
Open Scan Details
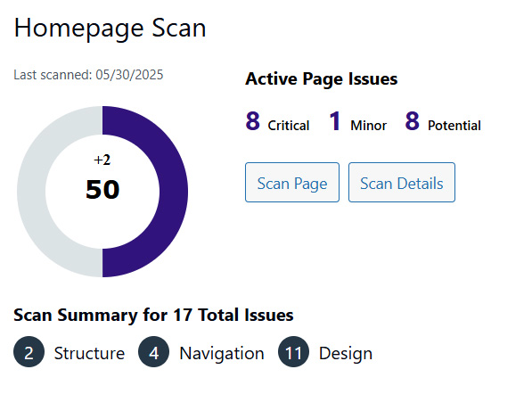pos(402,182)
